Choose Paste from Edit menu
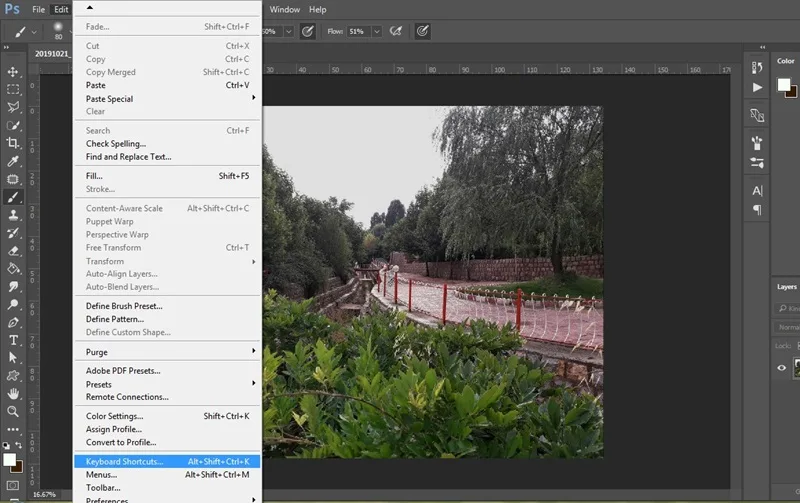This screenshot has width=800, height=503. pyautogui.click(x=167, y=85)
